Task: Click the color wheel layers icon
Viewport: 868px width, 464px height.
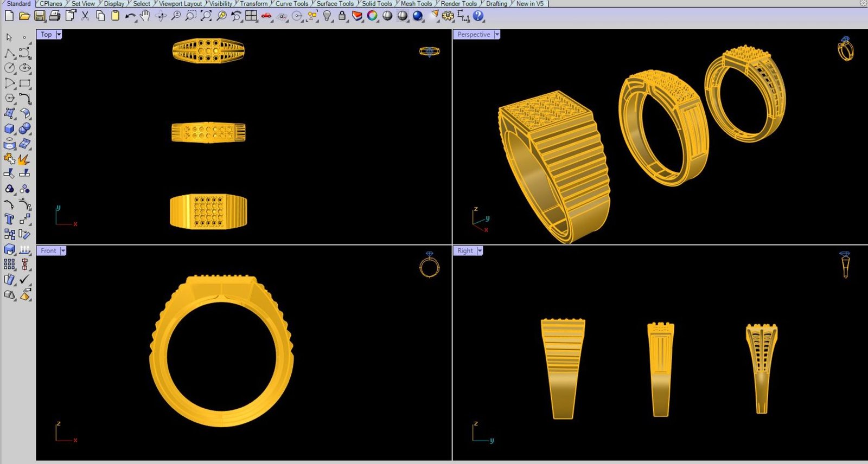Action: click(x=372, y=16)
